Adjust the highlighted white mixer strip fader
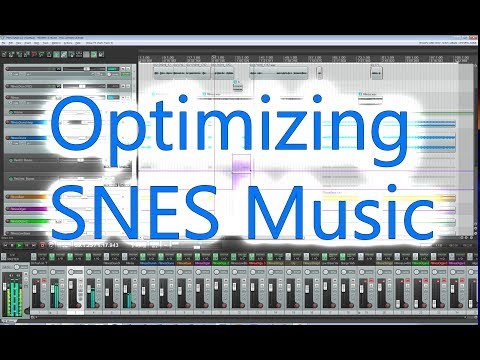The image size is (480, 360). 71,285
